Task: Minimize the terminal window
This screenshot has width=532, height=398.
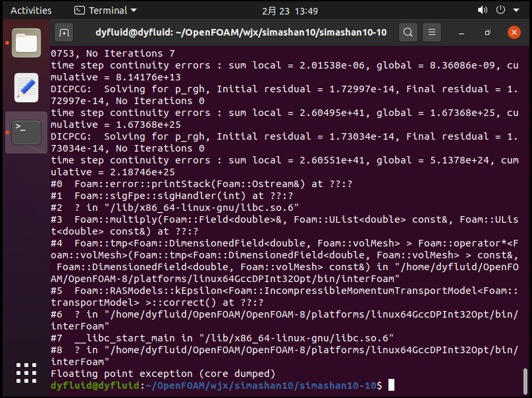Action: (x=462, y=32)
